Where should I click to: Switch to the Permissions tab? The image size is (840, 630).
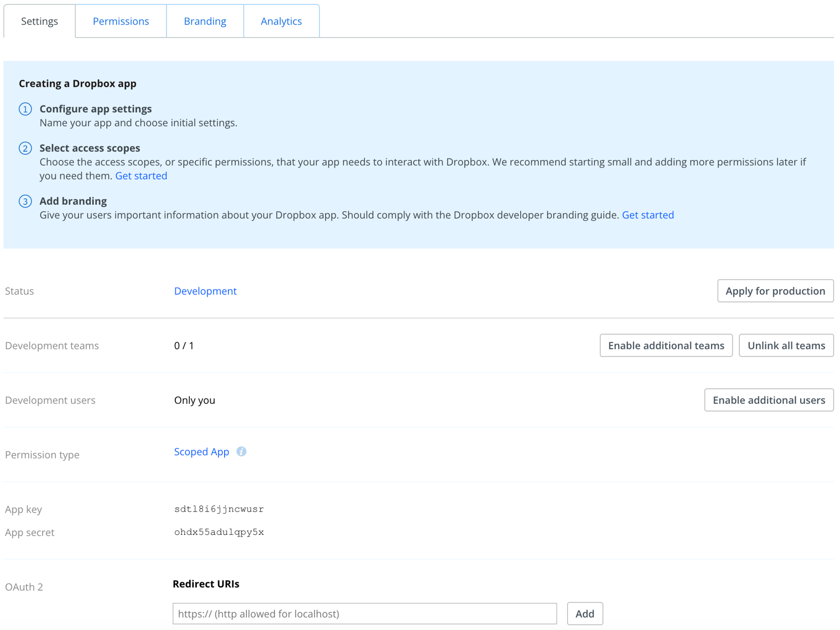[x=121, y=21]
